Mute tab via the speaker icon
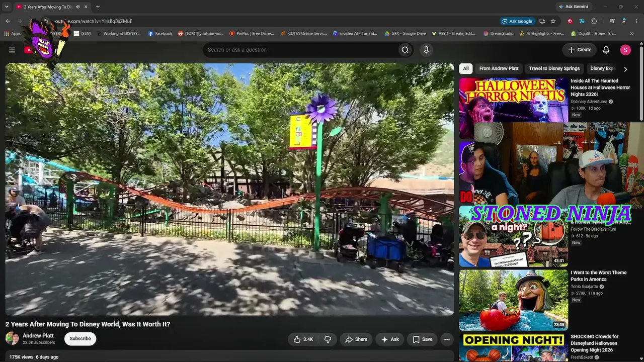The height and width of the screenshot is (362, 644). coord(77,7)
